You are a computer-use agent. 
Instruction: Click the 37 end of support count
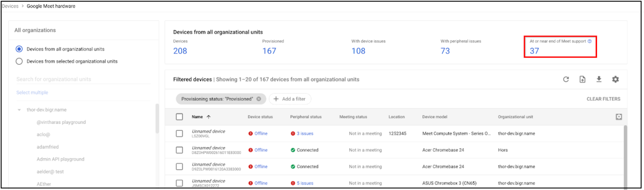click(534, 51)
